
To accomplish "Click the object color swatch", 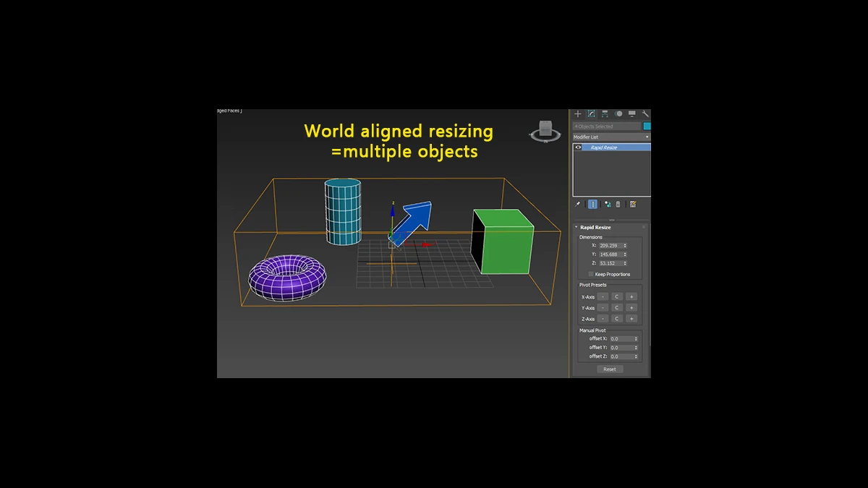I will pyautogui.click(x=647, y=126).
